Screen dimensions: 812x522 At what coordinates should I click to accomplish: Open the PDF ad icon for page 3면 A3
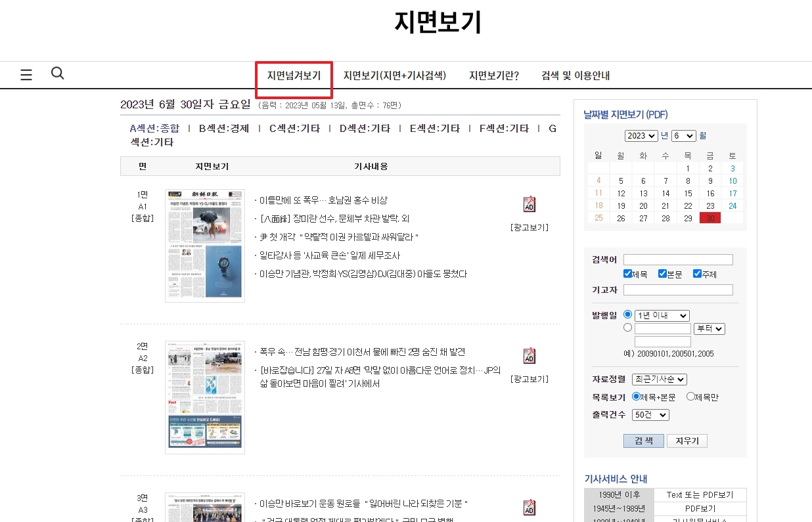[x=529, y=508]
